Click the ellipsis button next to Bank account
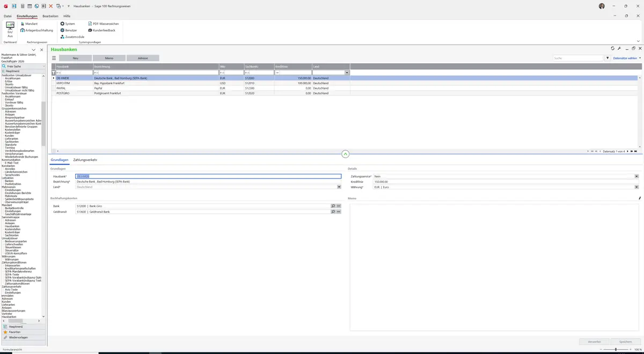 click(x=339, y=206)
